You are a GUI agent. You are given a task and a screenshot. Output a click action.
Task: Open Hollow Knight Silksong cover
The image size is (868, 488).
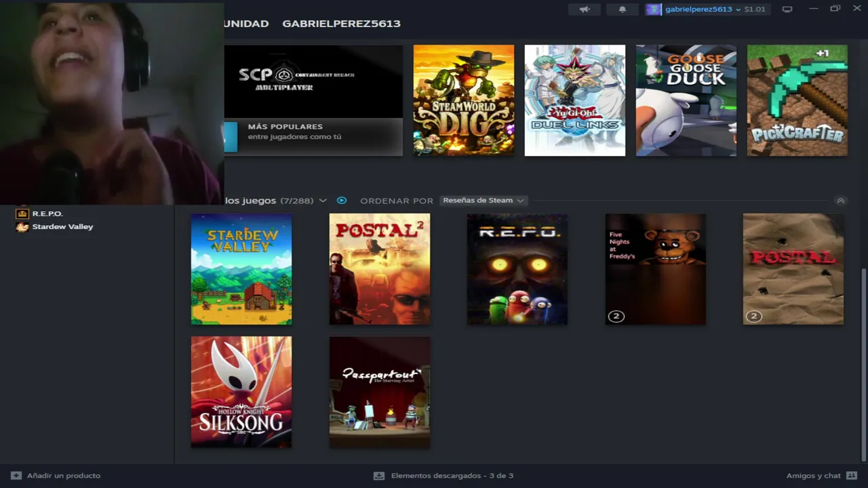coord(241,392)
